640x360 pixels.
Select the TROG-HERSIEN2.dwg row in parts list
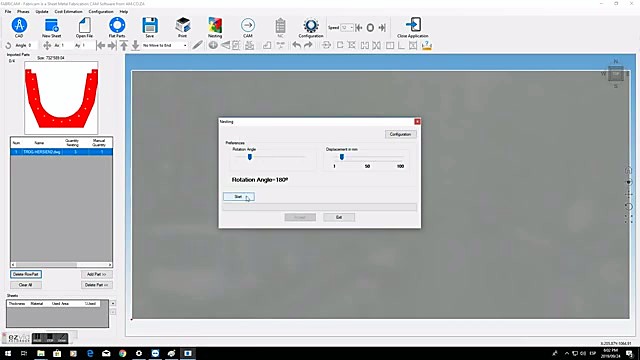pos(61,152)
